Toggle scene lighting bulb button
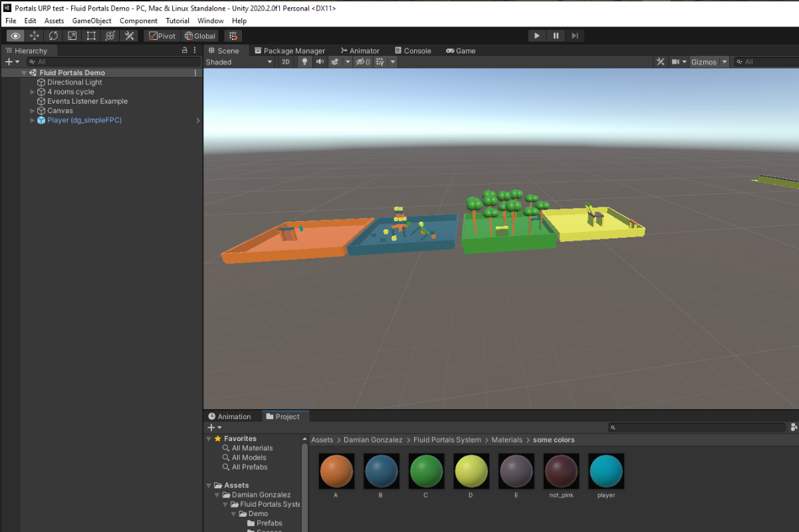Image resolution: width=799 pixels, height=532 pixels. (305, 62)
